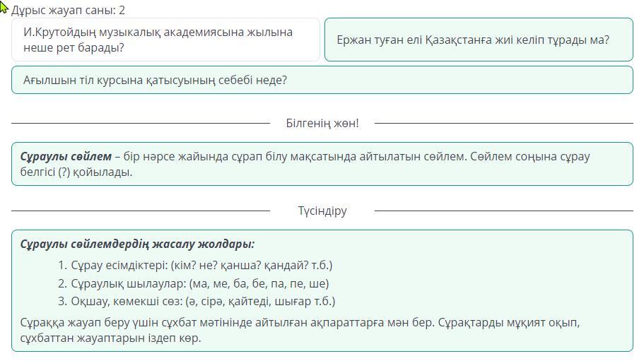Click the bold term 'Сұраулы сөйлем' in the definition
Viewport: 644px width, 361px height.
click(x=66, y=156)
